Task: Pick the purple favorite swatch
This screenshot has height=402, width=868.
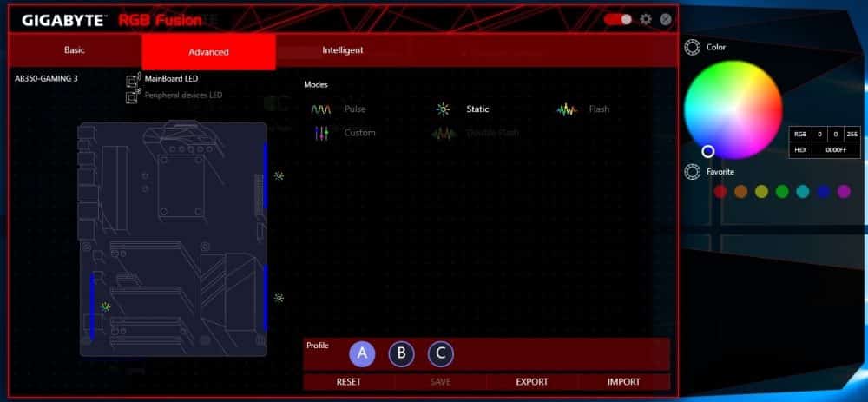Action: click(x=844, y=192)
